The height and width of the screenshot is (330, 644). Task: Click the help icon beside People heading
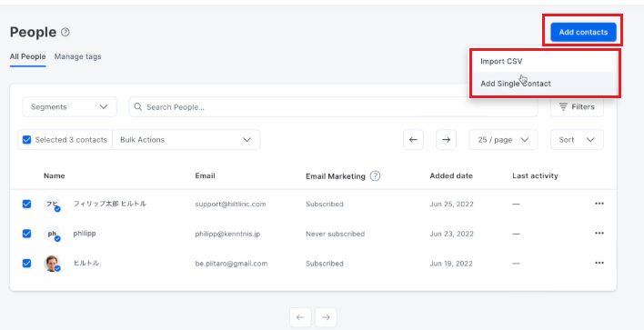(x=65, y=32)
